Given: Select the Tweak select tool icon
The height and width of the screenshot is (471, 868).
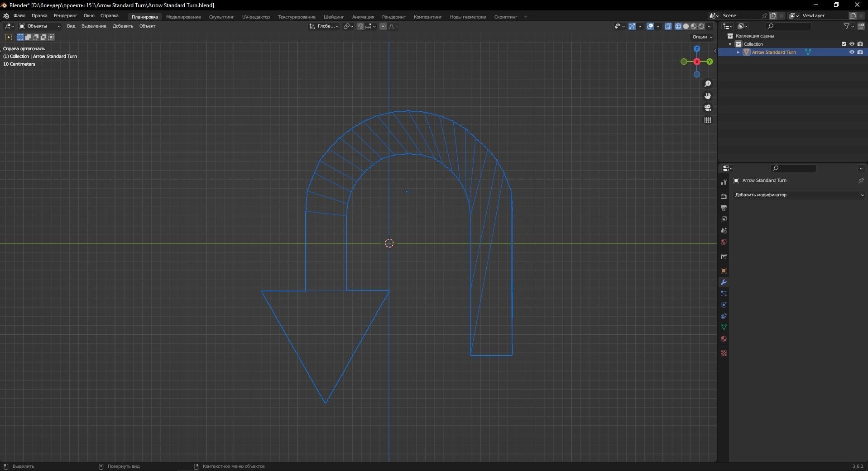Looking at the screenshot, I should pyautogui.click(x=9, y=37).
